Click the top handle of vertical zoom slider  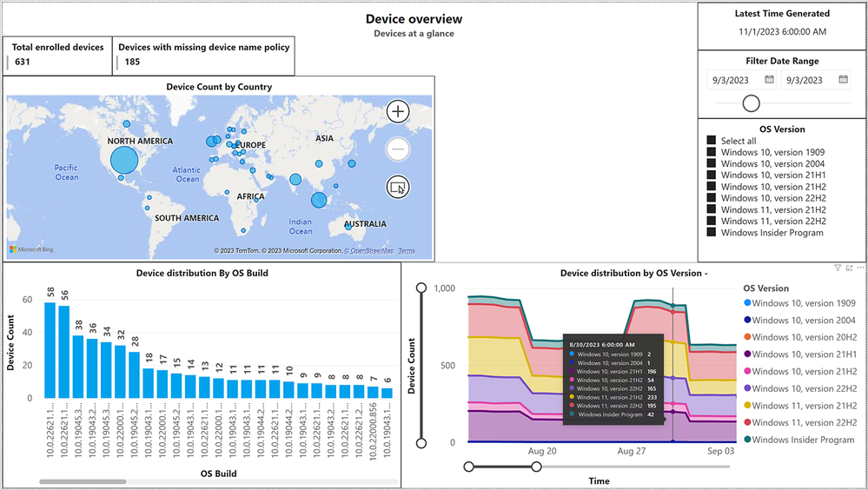pyautogui.click(x=421, y=288)
